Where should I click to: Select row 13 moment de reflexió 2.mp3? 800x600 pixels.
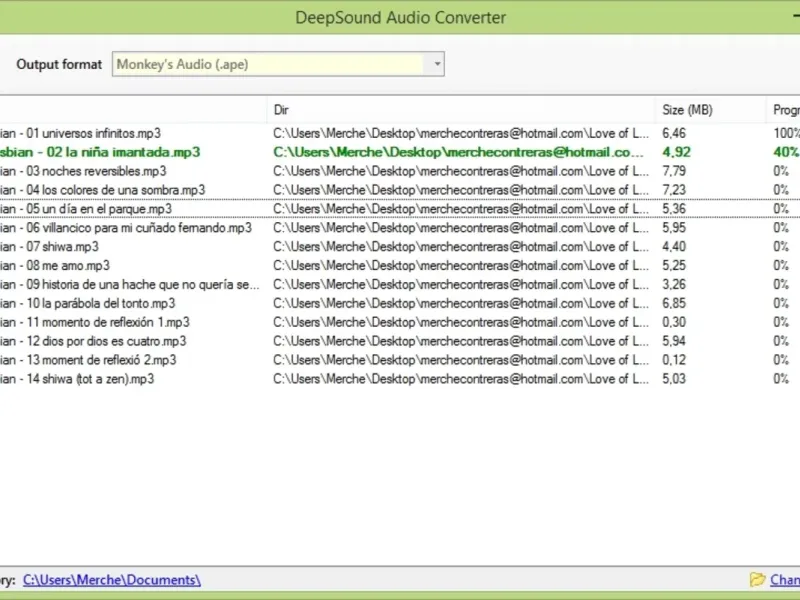click(x=400, y=360)
